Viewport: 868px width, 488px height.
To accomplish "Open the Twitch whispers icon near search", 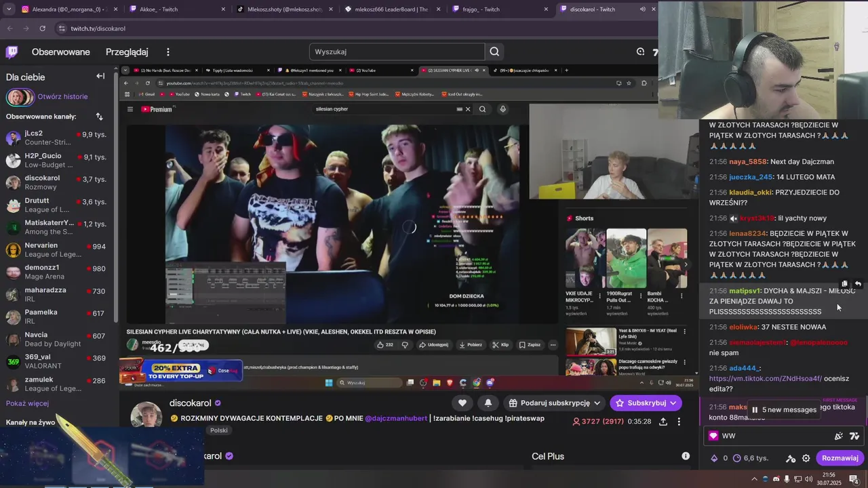I will point(640,52).
